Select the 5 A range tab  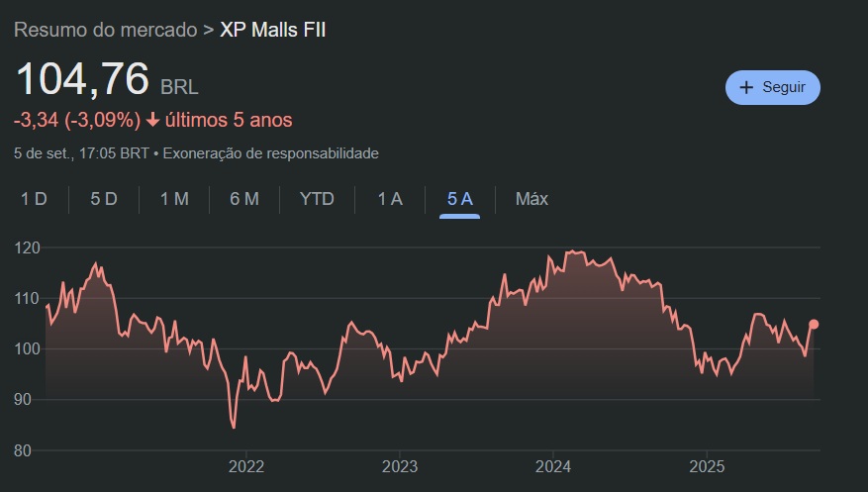tap(460, 199)
